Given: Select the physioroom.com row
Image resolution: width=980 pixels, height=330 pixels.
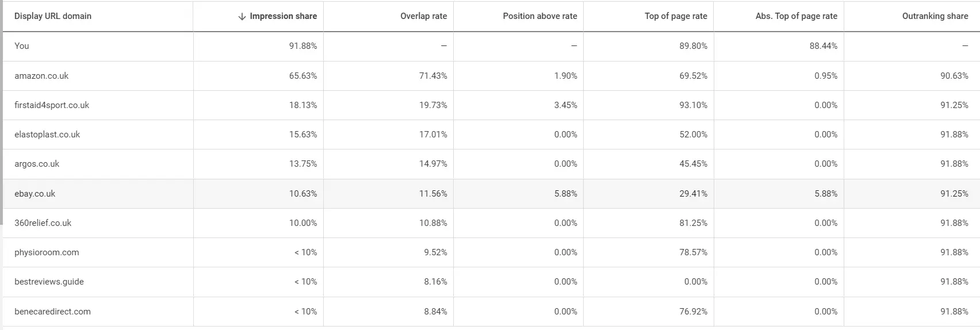Looking at the screenshot, I should coord(47,252).
